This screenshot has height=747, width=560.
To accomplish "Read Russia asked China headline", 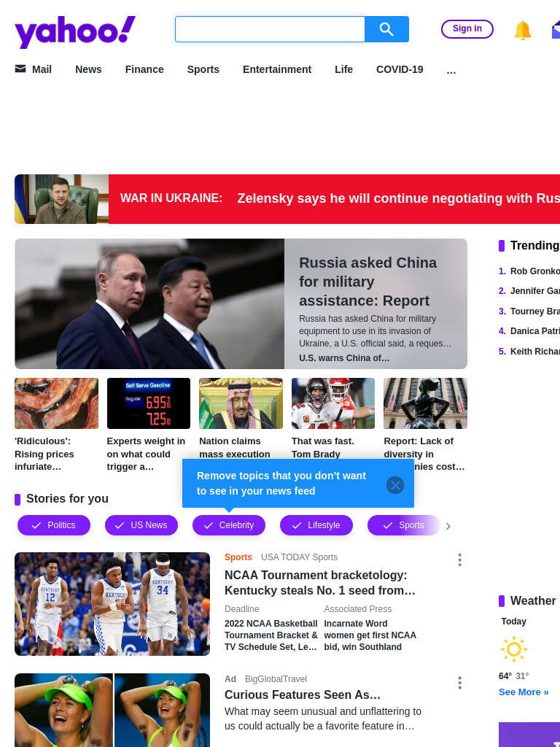I will pyautogui.click(x=367, y=282).
